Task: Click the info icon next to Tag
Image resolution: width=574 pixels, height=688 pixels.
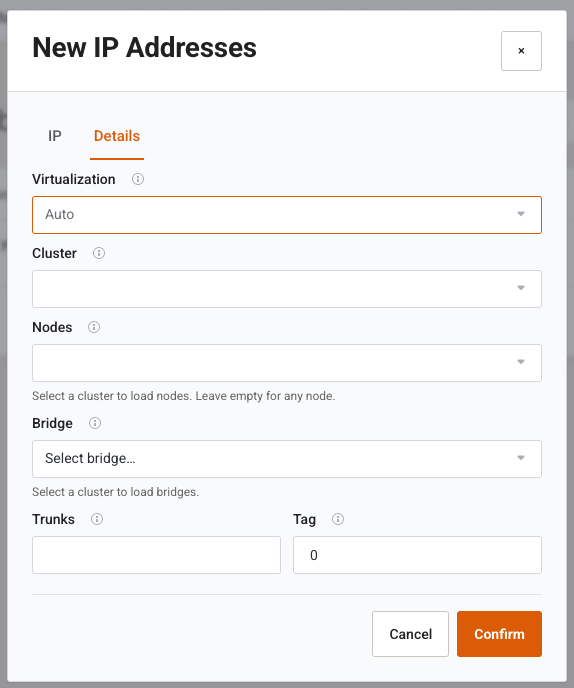Action: point(338,519)
